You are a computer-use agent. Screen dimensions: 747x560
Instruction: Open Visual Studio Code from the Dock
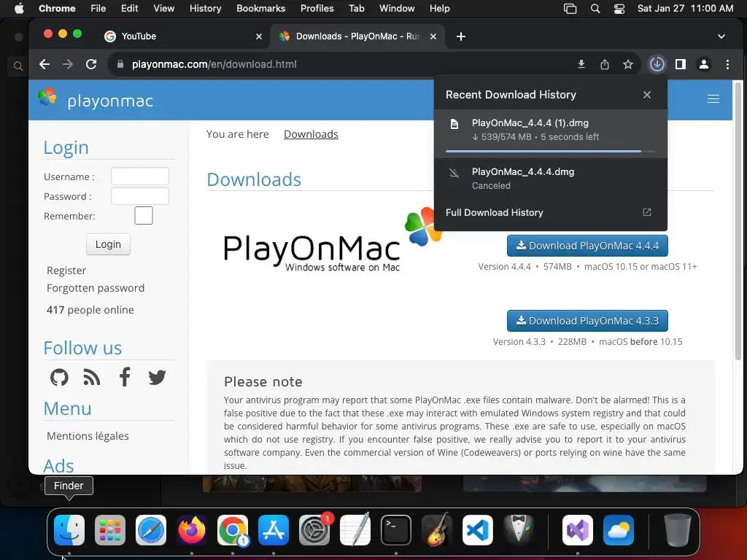[x=478, y=530]
